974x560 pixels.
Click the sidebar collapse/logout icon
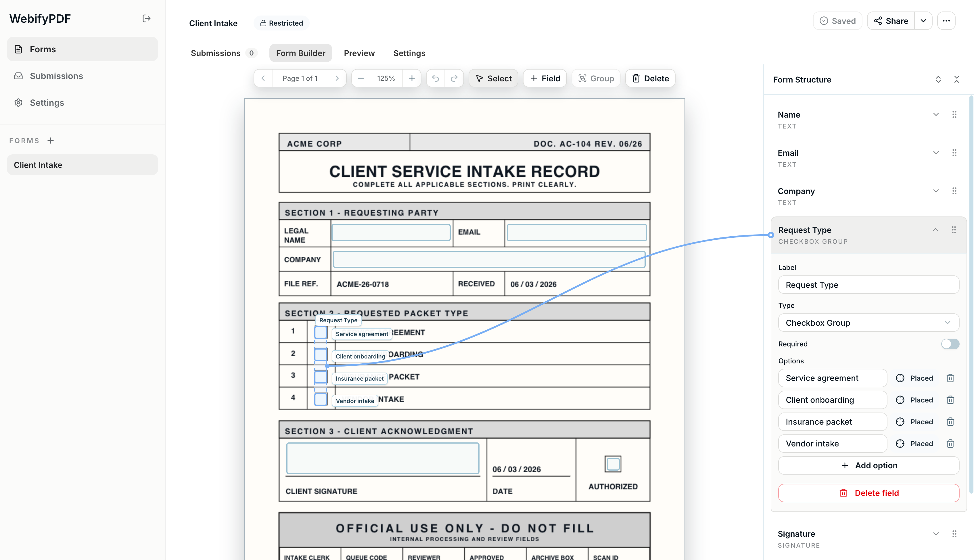146,18
